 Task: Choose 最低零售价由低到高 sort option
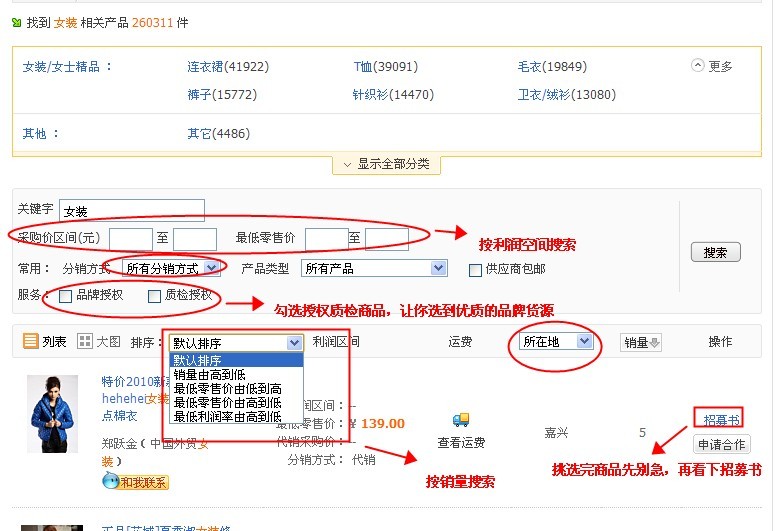point(227,388)
